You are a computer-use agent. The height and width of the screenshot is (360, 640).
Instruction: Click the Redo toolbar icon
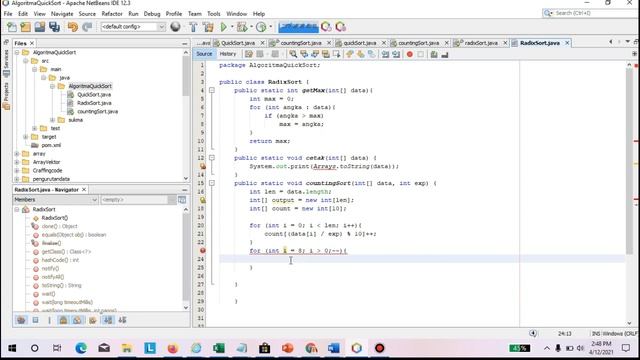pos(87,27)
